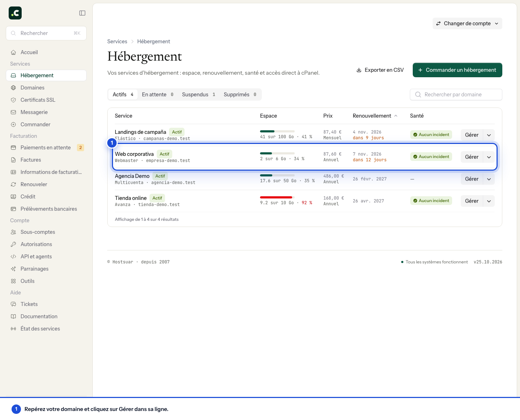Click the État des services signal icon
Image resolution: width=520 pixels, height=420 pixels.
tap(13, 329)
